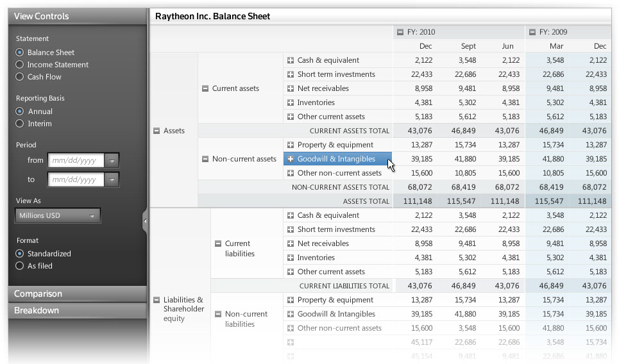Choose Cash Flow statement radio button
Viewport: 619px width, 364px height.
click(19, 76)
